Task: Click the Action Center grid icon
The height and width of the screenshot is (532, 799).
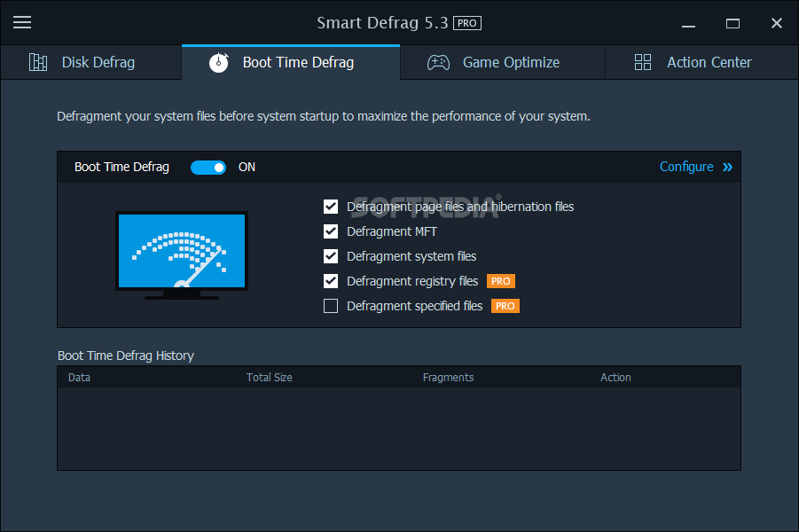Action: tap(643, 62)
